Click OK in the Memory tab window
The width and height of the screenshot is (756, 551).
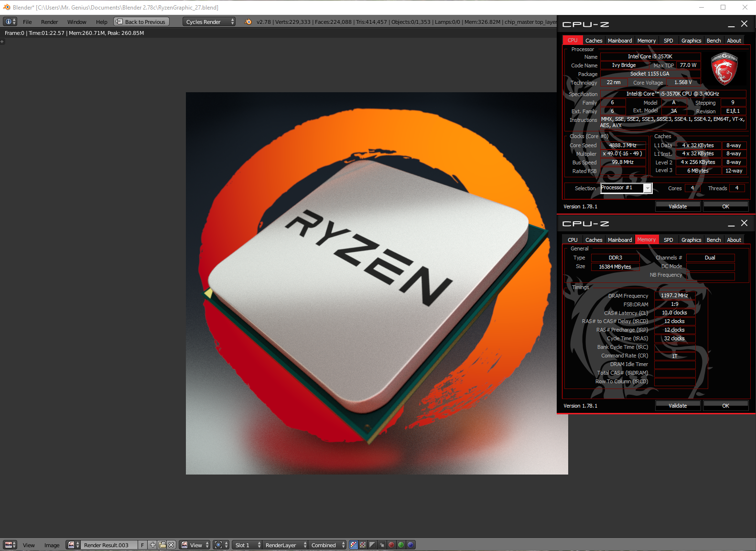pos(725,406)
